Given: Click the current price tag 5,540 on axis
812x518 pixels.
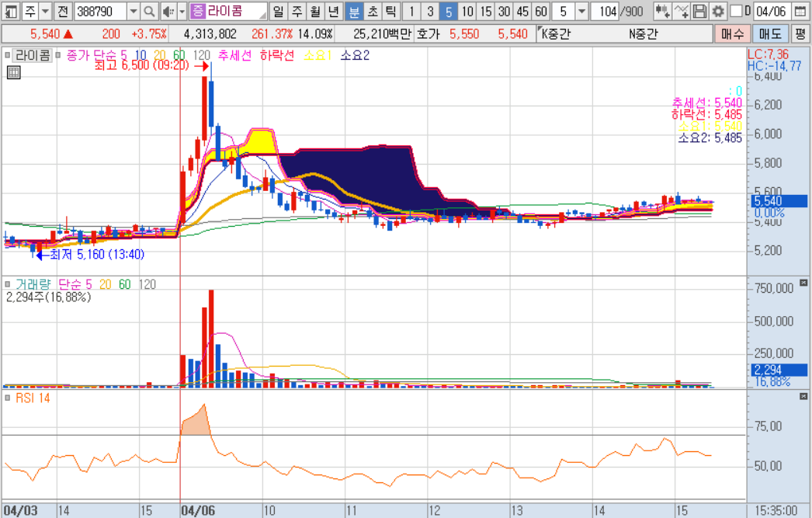Looking at the screenshot, I should pos(779,201).
